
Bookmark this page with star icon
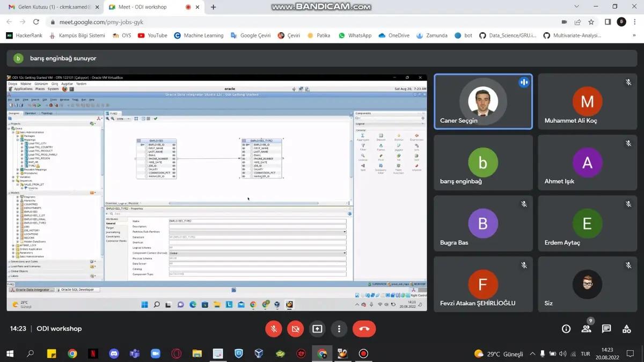coord(591,22)
